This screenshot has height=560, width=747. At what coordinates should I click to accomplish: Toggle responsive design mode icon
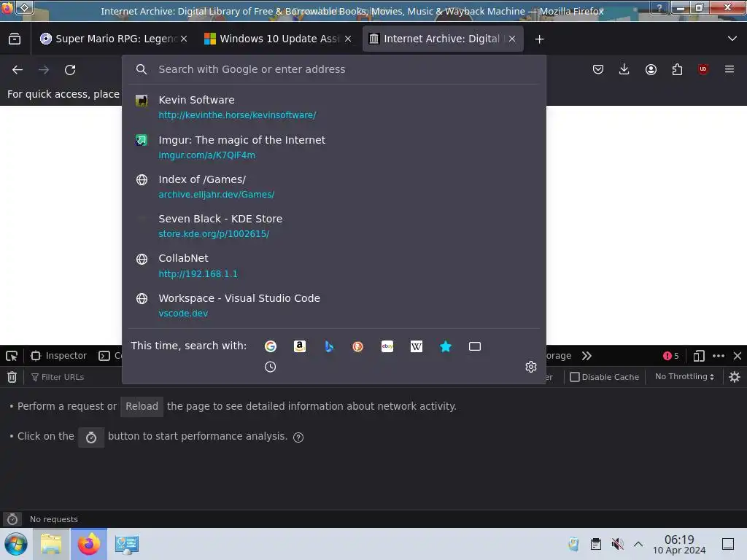point(699,356)
